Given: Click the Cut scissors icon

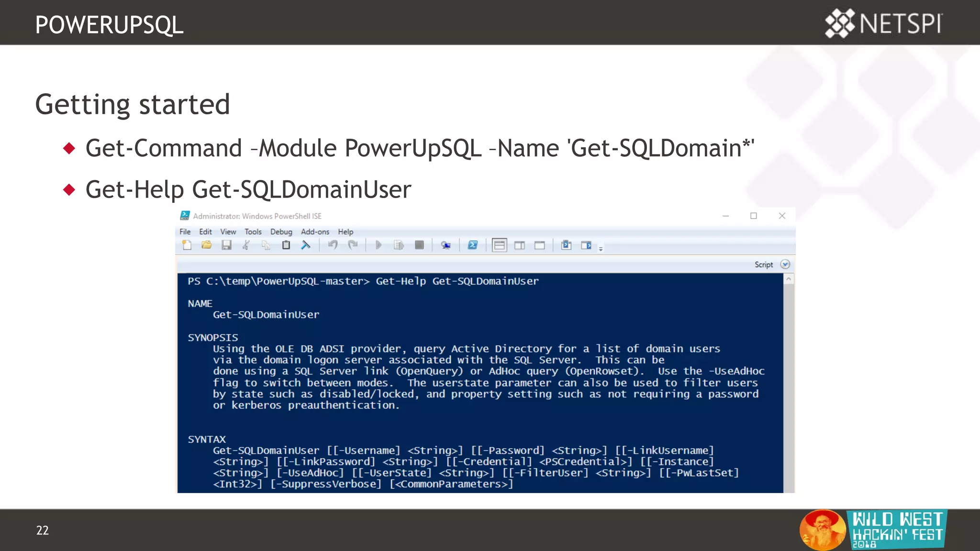Looking at the screenshot, I should pyautogui.click(x=246, y=245).
